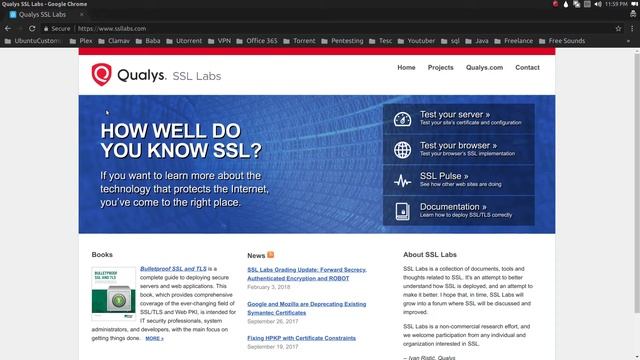The height and width of the screenshot is (360, 640).
Task: Click the About SSL Labs heading
Action: tap(430, 254)
